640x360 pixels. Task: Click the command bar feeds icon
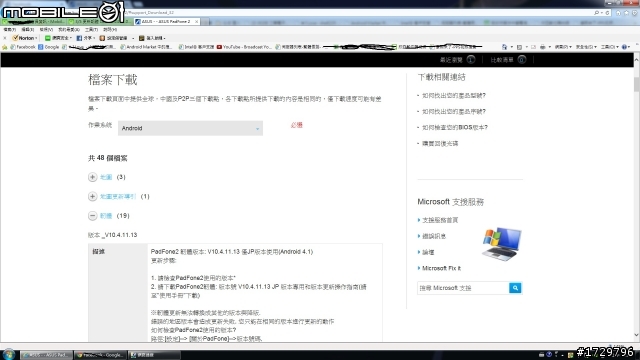(520, 47)
